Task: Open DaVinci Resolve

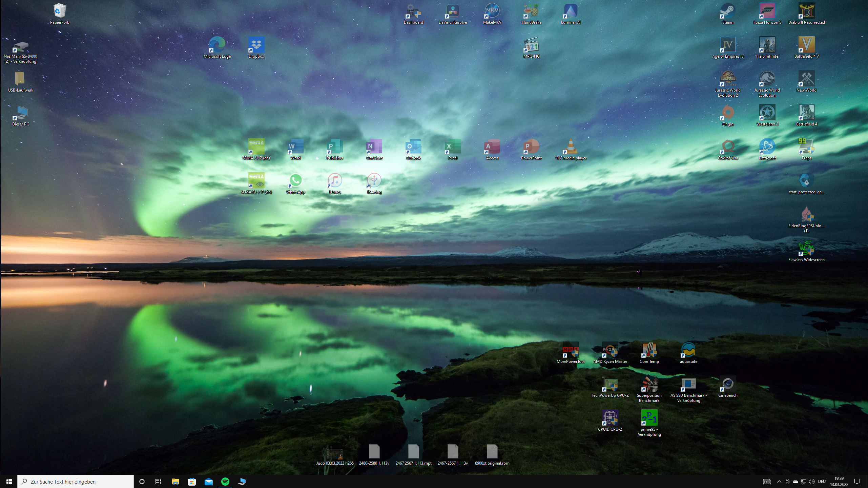Action: tap(453, 10)
